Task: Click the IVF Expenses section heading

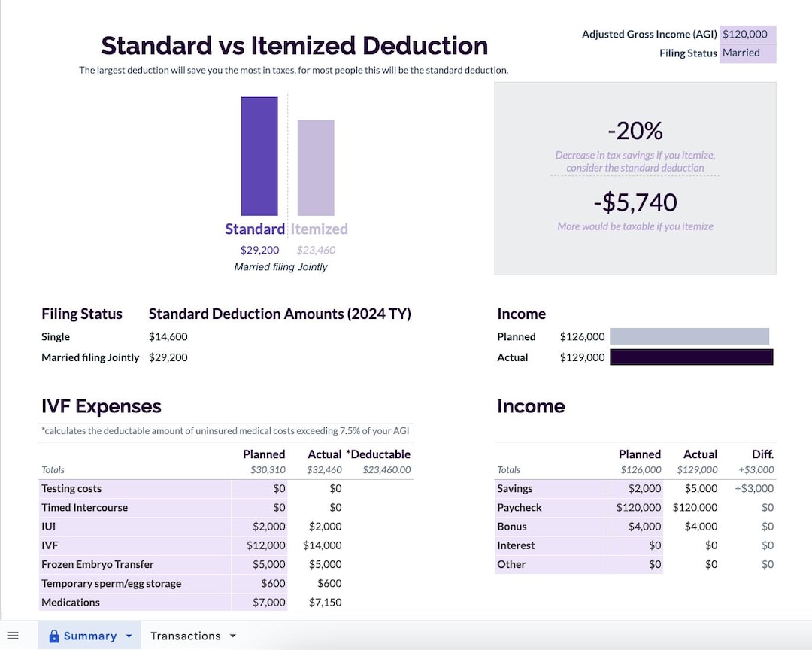Action: 101,406
